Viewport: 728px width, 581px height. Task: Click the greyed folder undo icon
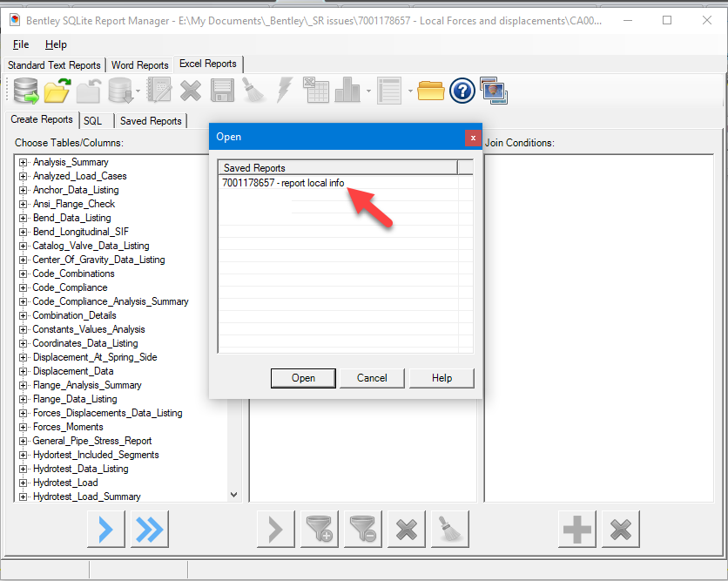coord(89,90)
